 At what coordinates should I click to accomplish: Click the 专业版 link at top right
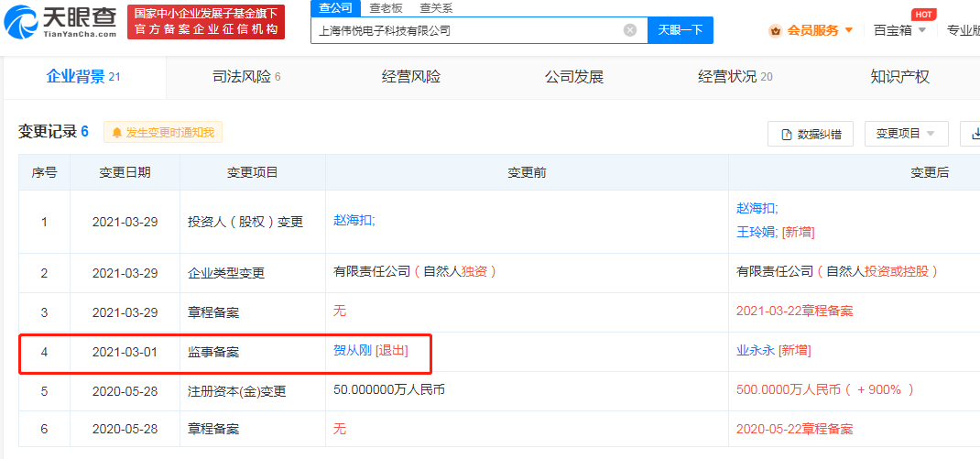point(964,30)
